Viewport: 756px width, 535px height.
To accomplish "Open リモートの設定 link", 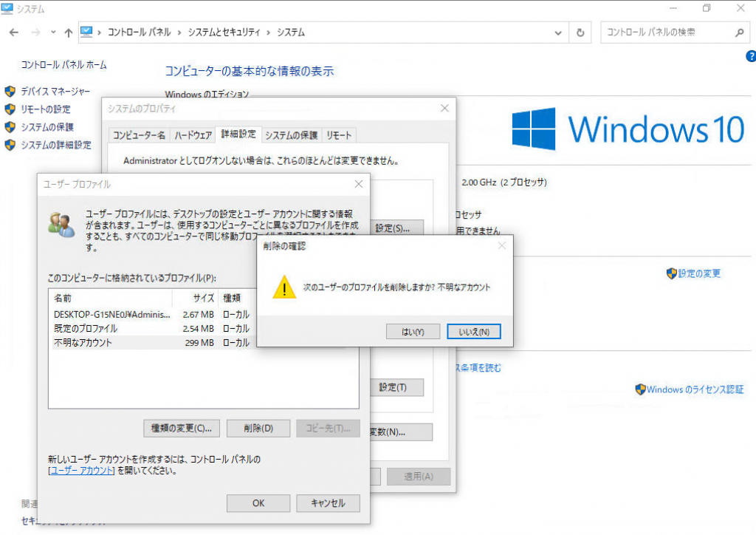I will [x=45, y=109].
